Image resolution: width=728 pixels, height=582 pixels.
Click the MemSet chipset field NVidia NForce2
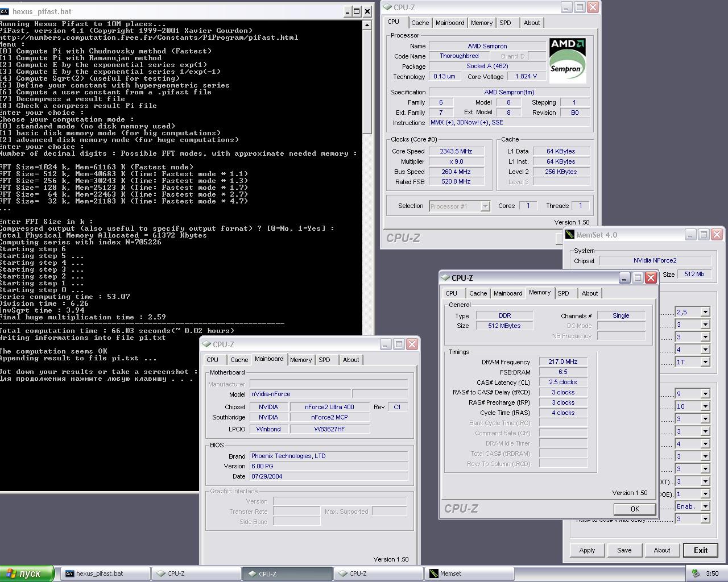point(655,260)
